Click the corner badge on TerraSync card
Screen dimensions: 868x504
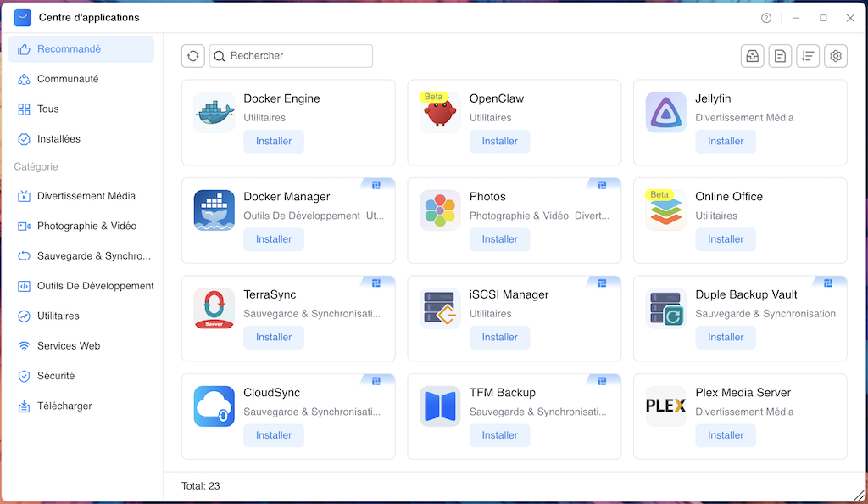coord(376,283)
